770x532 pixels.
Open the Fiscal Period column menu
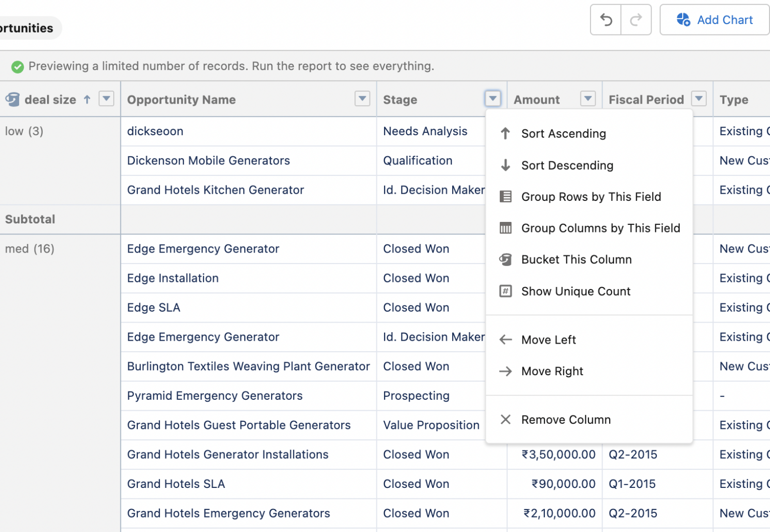699,99
